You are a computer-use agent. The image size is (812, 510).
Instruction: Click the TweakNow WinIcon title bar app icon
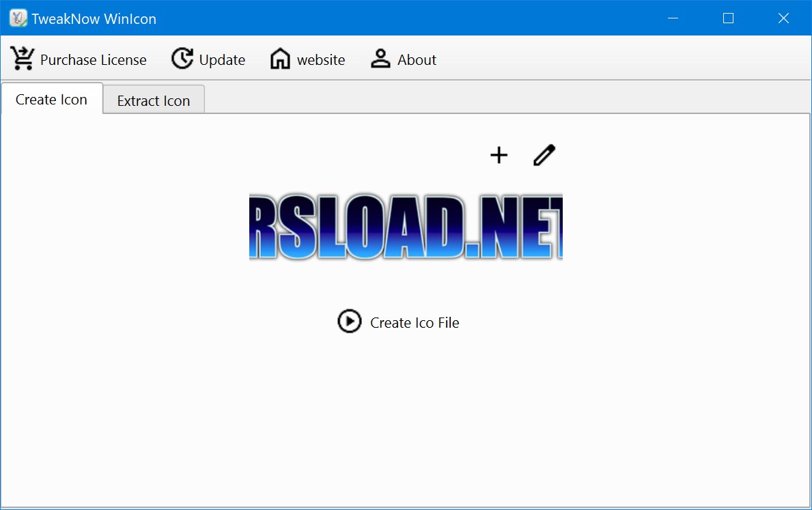pyautogui.click(x=18, y=18)
